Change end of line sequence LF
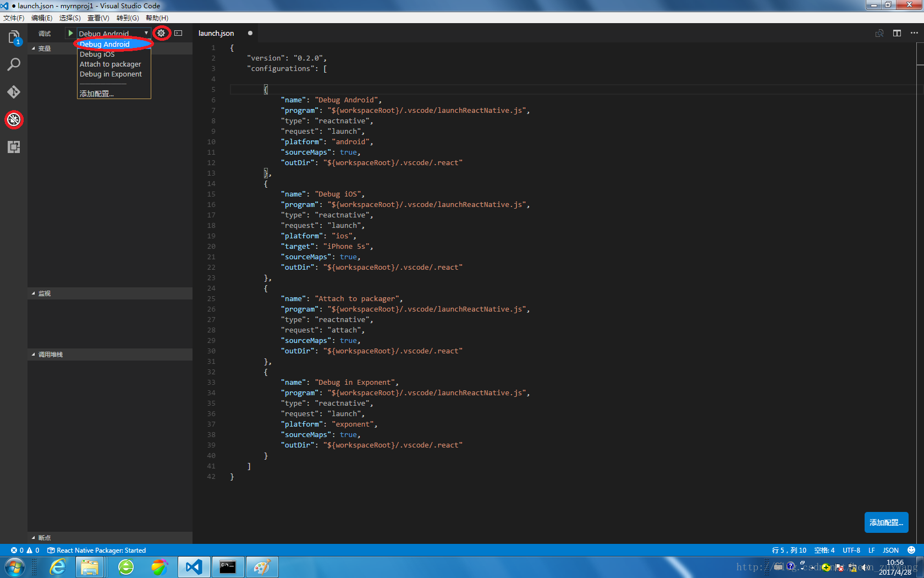The width and height of the screenshot is (924, 578). click(871, 550)
